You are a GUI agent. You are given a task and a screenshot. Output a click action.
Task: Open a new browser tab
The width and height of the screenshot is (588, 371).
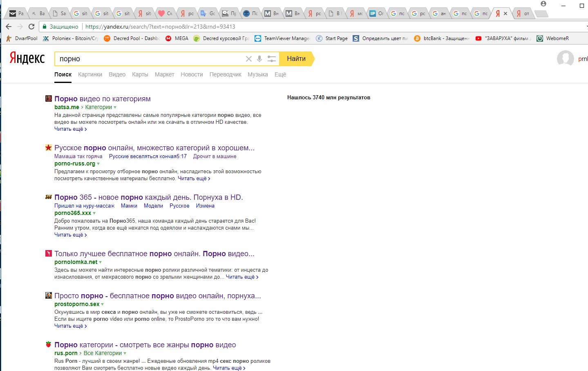541,13
